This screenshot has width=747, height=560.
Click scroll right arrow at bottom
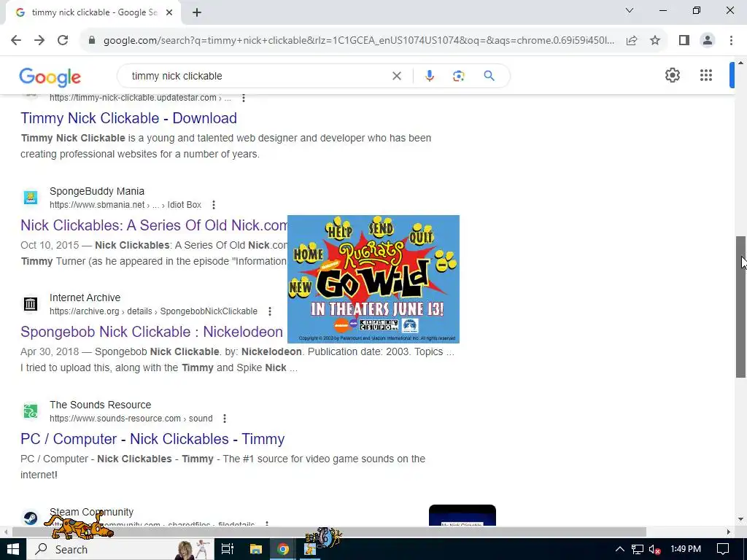pyautogui.click(x=729, y=532)
